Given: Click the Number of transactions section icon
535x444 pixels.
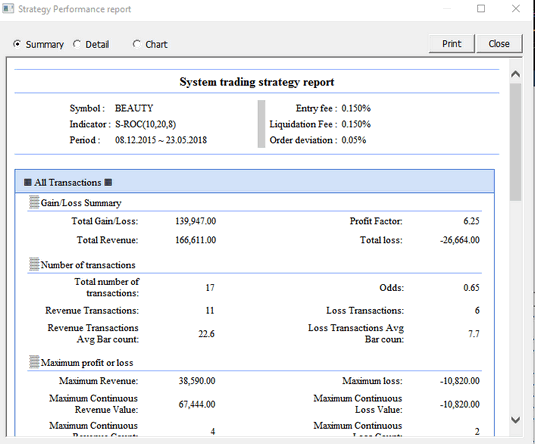Looking at the screenshot, I should pyautogui.click(x=34, y=264).
